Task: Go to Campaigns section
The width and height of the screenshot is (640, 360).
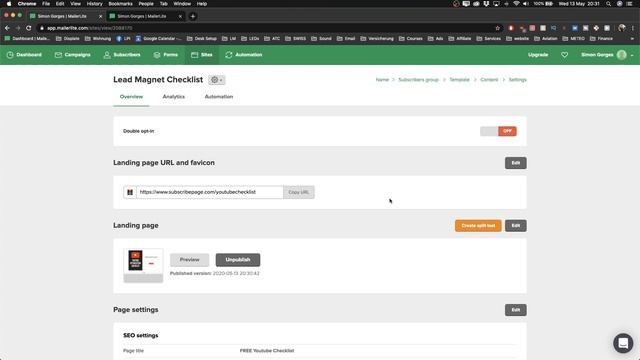Action: click(72, 55)
